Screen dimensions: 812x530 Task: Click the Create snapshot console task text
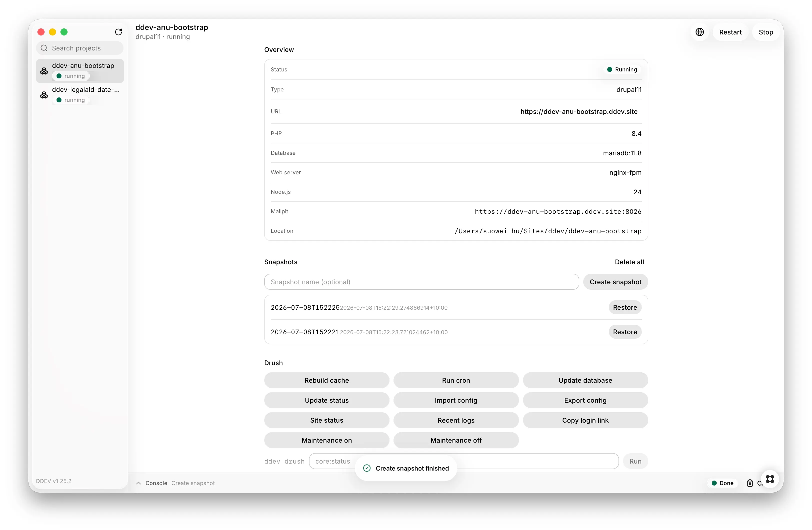[193, 483]
